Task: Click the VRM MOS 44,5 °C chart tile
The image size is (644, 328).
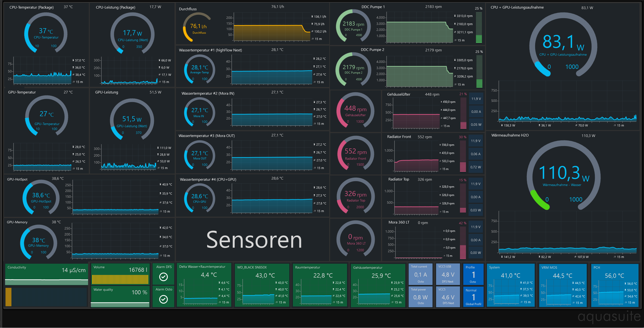Action: (563, 285)
